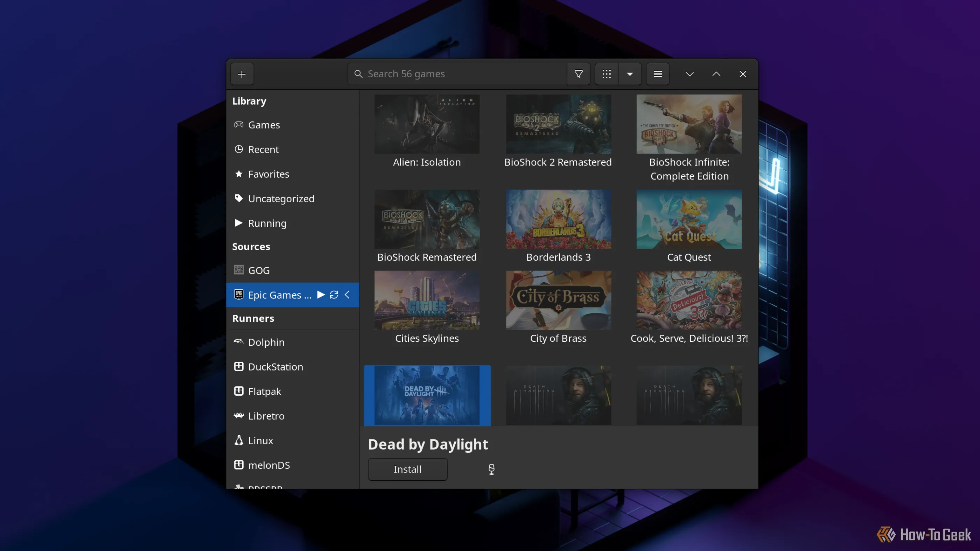The height and width of the screenshot is (551, 980).
Task: Click the Cat Quest title text
Action: point(689,257)
